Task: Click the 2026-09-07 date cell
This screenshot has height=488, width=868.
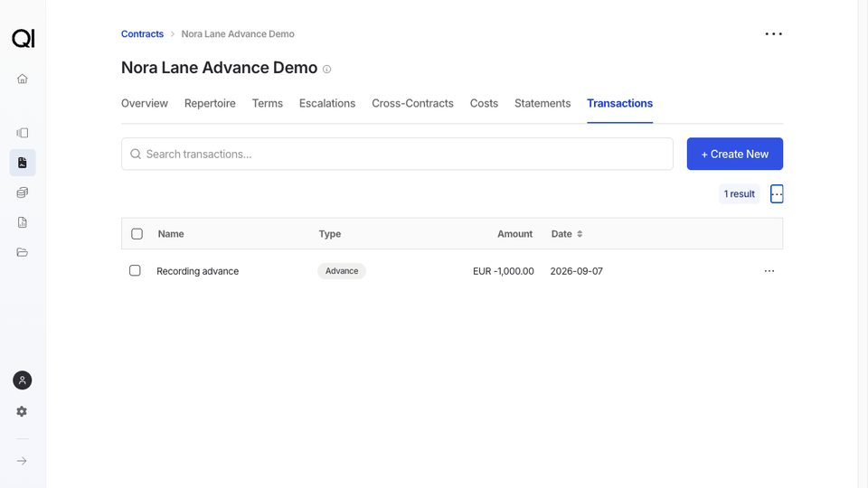Action: click(x=576, y=271)
